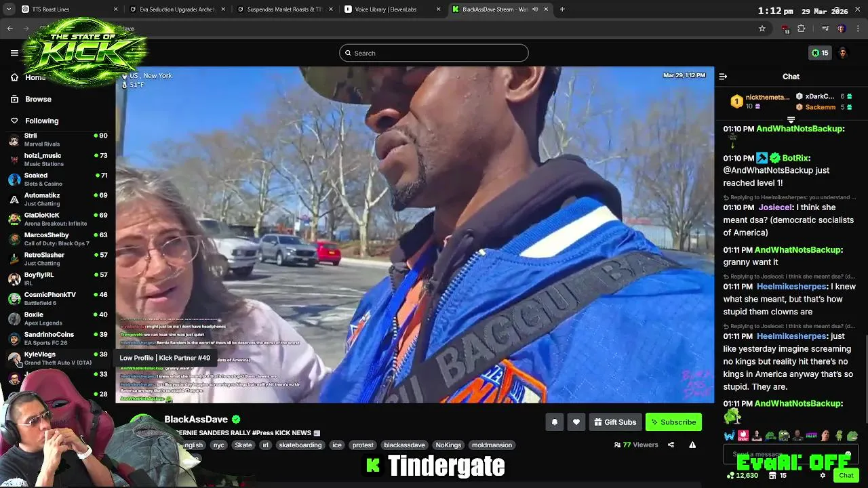Collapse the chat panel with arrow icon
868x488 pixels.
pos(723,77)
